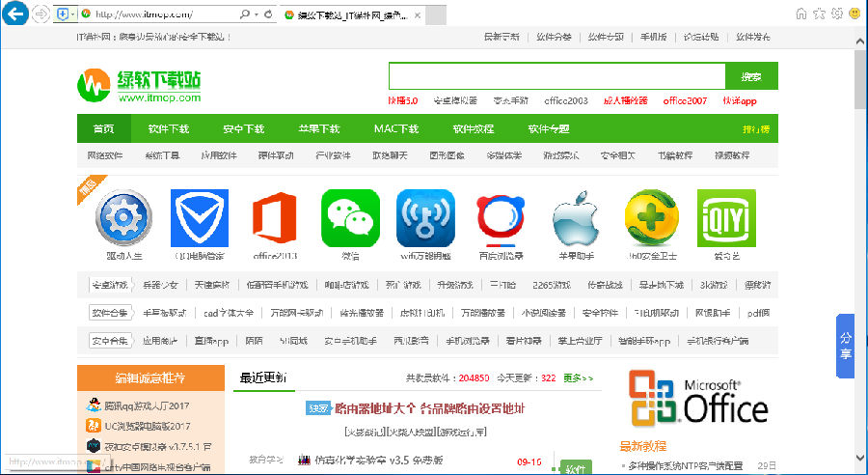Click the green 更多>> link
This screenshot has height=475, width=868.
(x=579, y=378)
